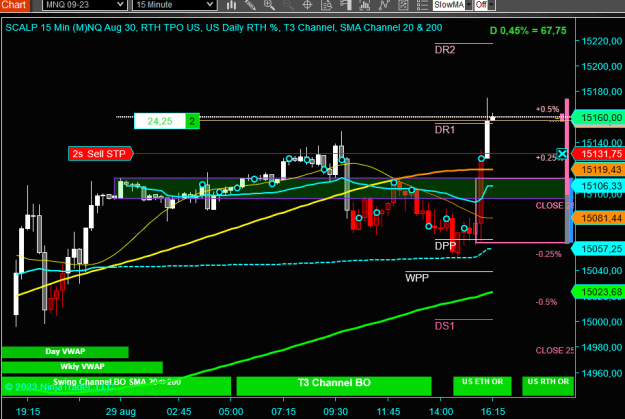Click the +0.5% level label
The height and width of the screenshot is (419, 625).
pos(547,109)
